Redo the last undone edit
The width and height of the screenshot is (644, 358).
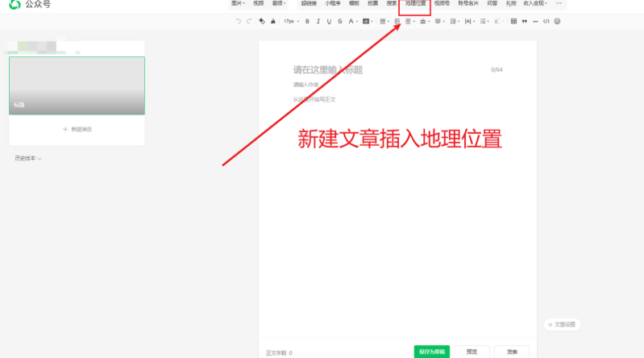[249, 22]
